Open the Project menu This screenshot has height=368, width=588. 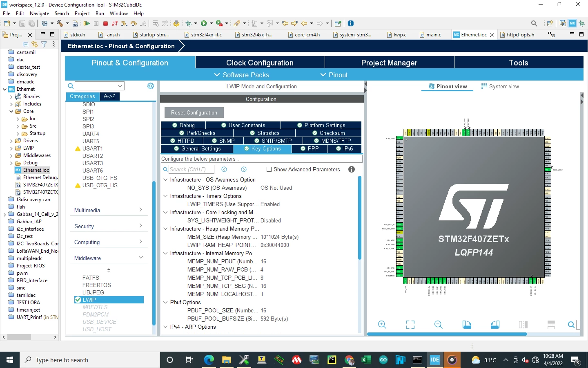82,13
